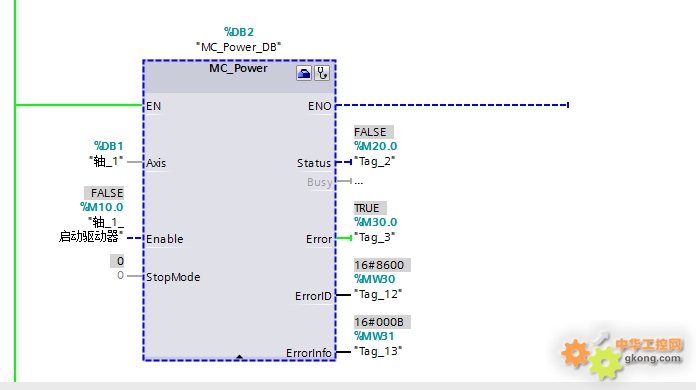This screenshot has height=390, width=696.
Task: Select the "Tag_2" Status output operand
Action: [374, 161]
